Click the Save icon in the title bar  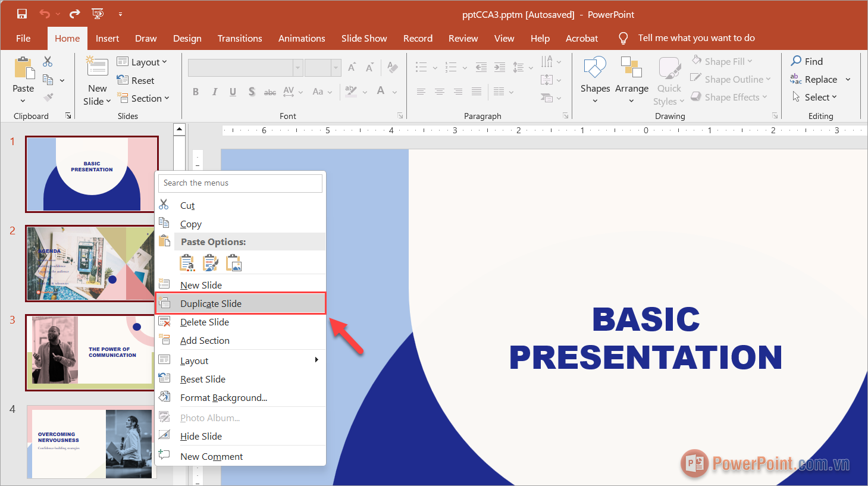[x=22, y=14]
